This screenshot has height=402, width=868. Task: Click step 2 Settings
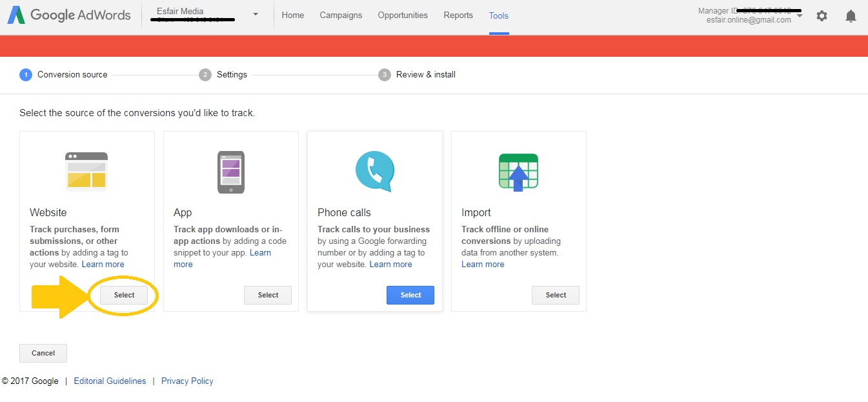(223, 75)
